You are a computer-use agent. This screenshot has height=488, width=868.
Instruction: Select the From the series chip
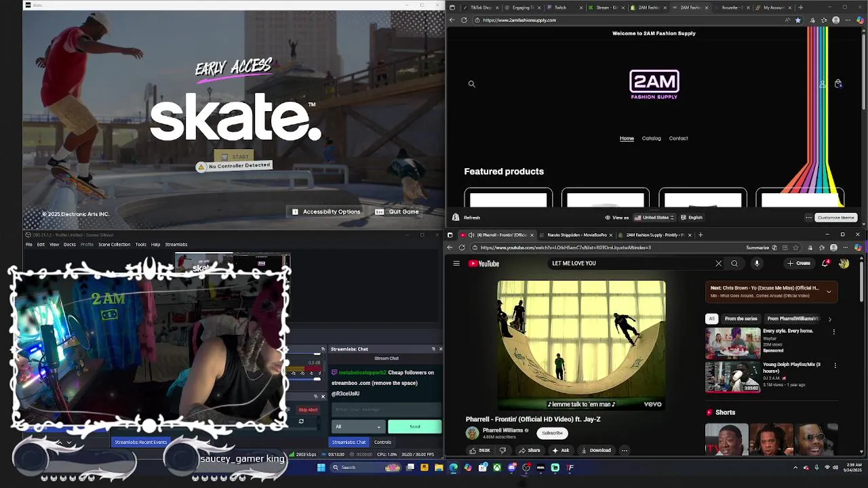pyautogui.click(x=741, y=319)
